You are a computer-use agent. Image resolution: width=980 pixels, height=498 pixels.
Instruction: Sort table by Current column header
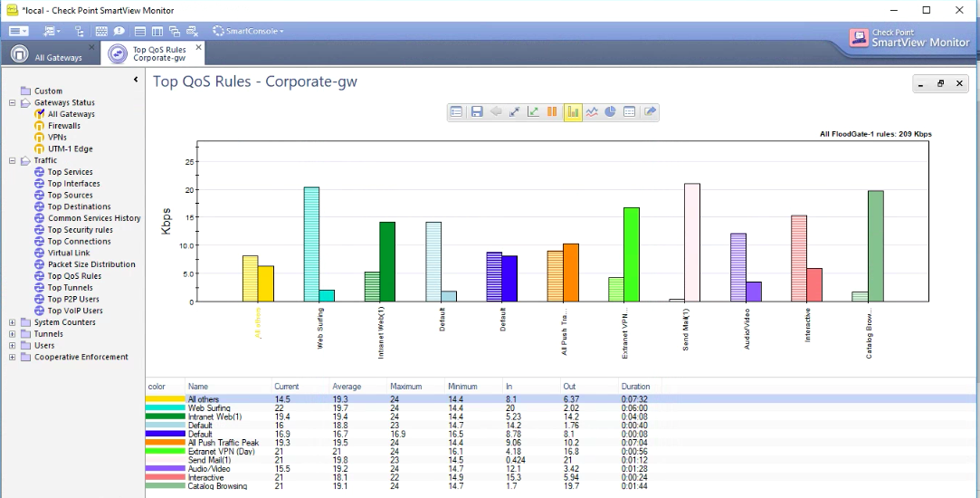pyautogui.click(x=300, y=387)
